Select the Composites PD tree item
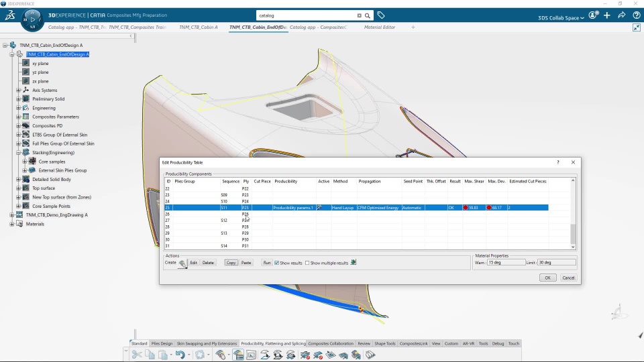The height and width of the screenshot is (362, 644). 47,126
